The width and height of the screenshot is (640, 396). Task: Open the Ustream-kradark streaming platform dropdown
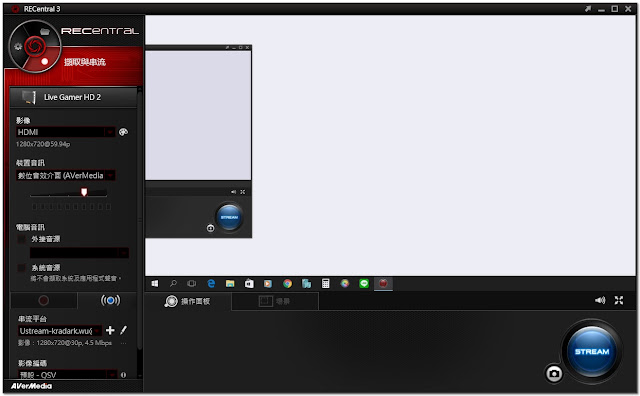60,331
